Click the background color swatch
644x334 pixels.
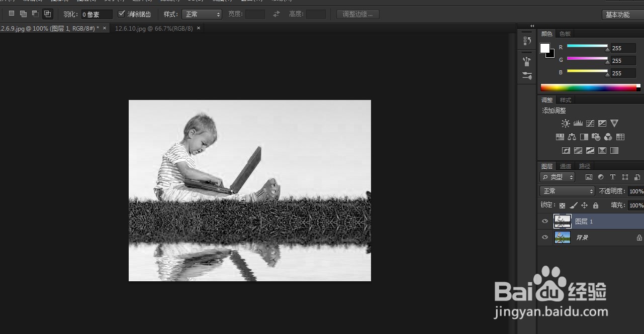(x=551, y=54)
